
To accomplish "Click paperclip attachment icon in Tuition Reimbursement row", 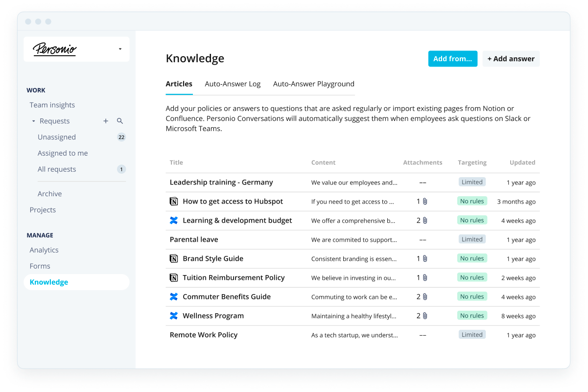I will (425, 277).
